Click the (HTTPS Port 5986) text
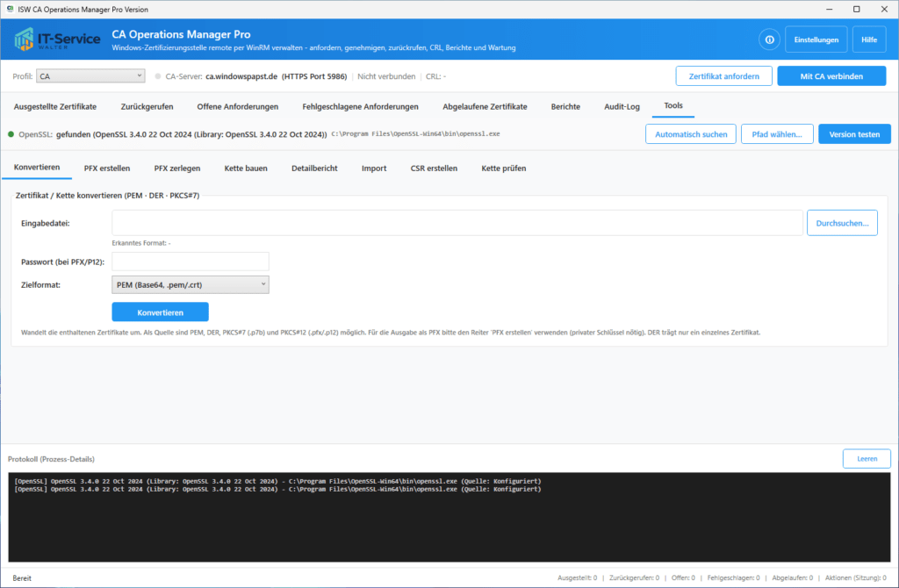This screenshot has width=899, height=588. click(314, 76)
